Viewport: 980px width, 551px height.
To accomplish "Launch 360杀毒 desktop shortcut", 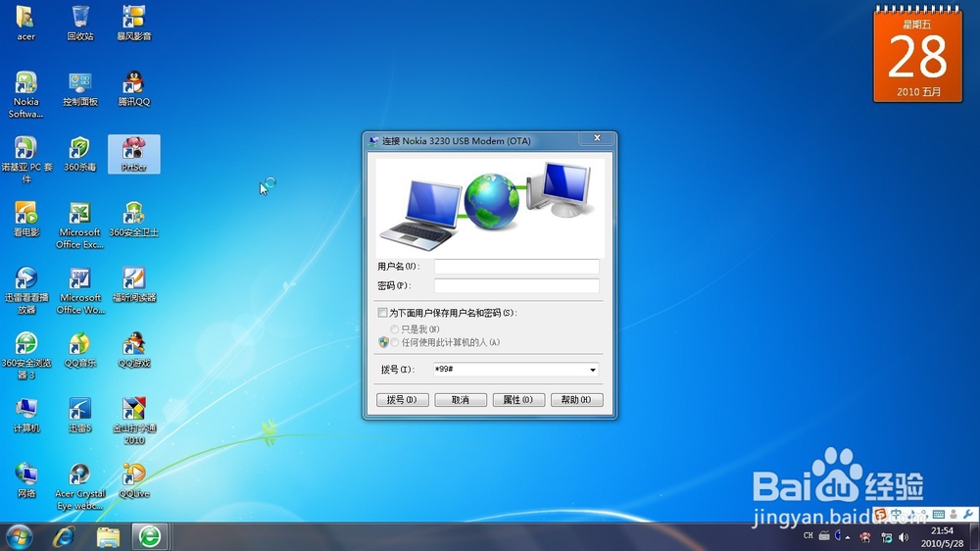I will 80,154.
